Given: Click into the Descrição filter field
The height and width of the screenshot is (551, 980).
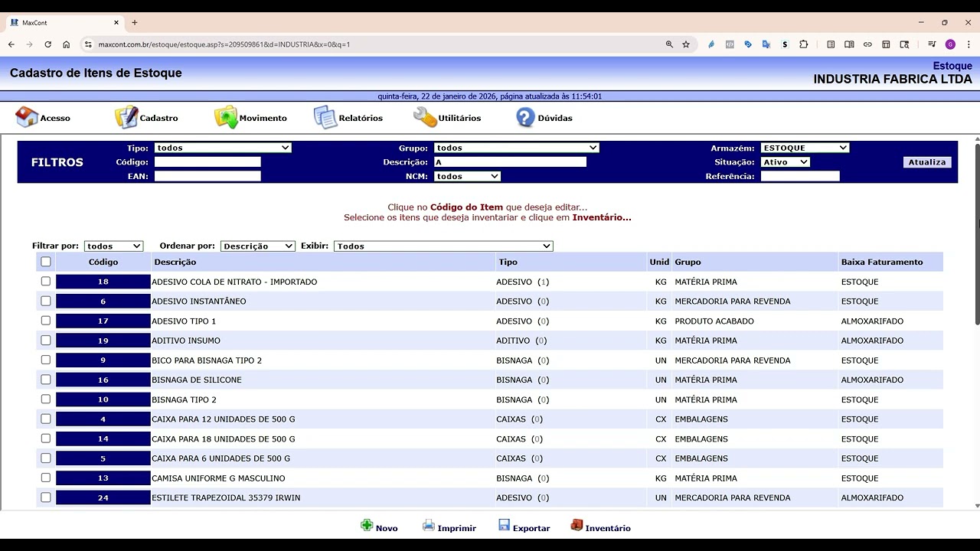Looking at the screenshot, I should click(x=510, y=162).
